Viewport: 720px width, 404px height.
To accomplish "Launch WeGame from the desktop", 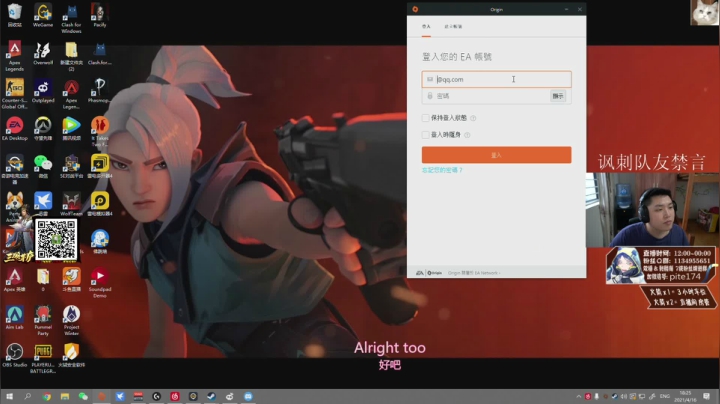I will coord(43,15).
